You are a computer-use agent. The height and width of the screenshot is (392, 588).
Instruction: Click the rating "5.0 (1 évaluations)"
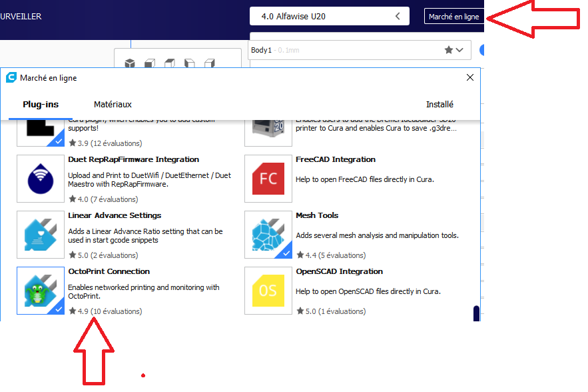331,311
